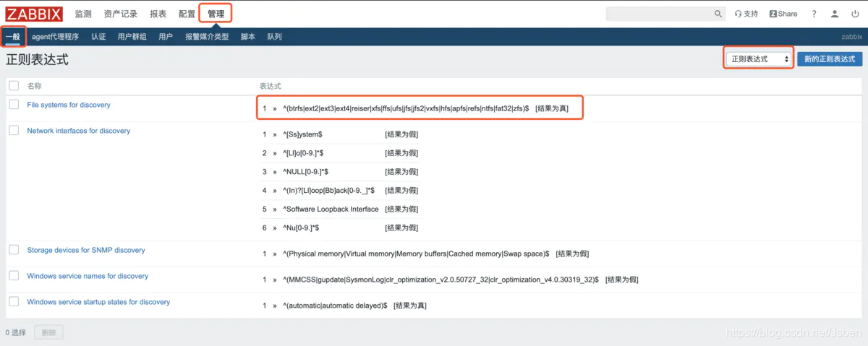Viewport: 868px width, 346px height.
Task: Open the 管理 menu
Action: 216,14
